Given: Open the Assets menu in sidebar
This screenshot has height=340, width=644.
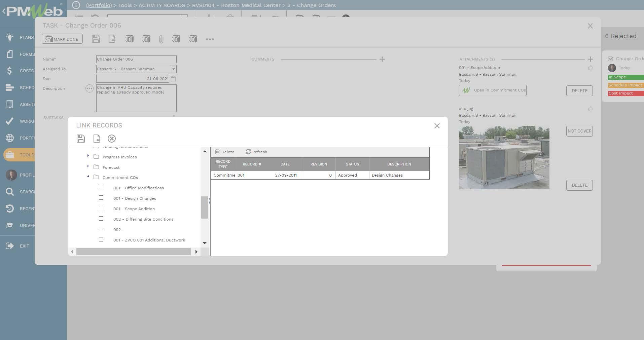Looking at the screenshot, I should 20,104.
